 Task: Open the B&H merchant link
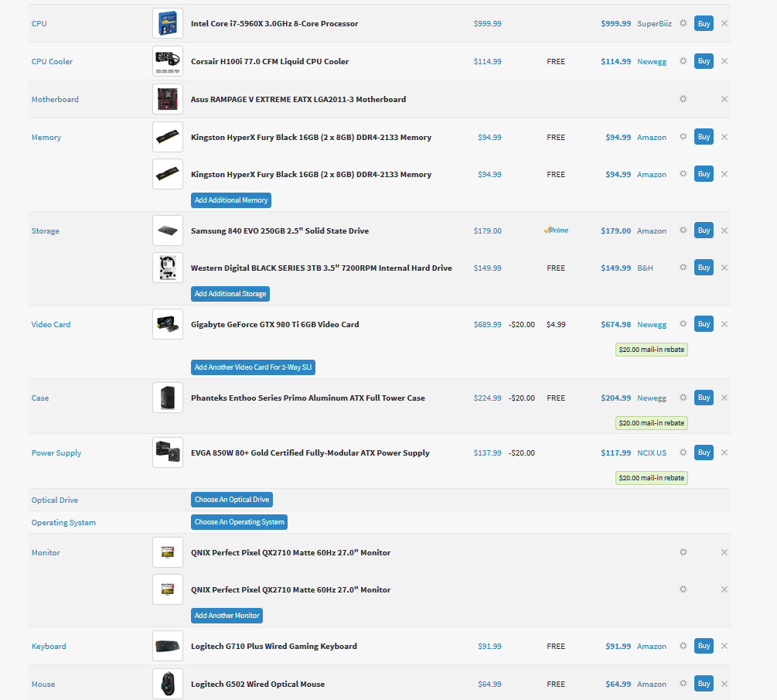(x=645, y=268)
